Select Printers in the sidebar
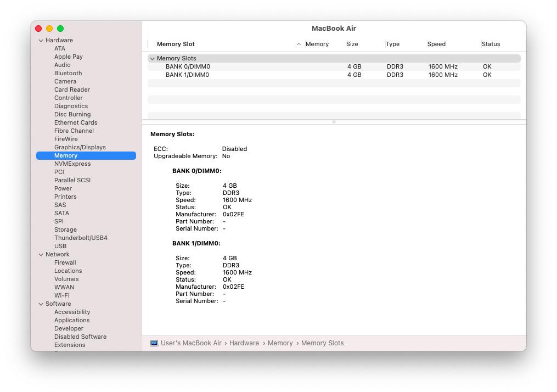This screenshot has height=392, width=557. (65, 197)
